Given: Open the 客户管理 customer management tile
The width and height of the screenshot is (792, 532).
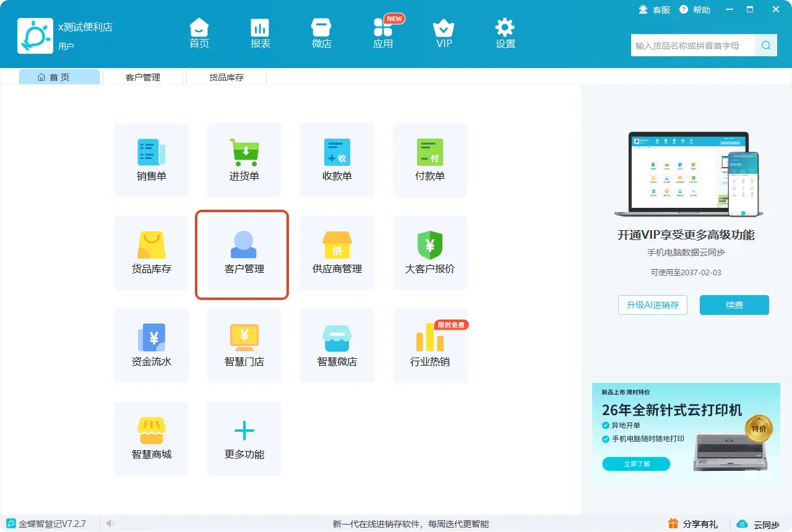Looking at the screenshot, I should (244, 253).
